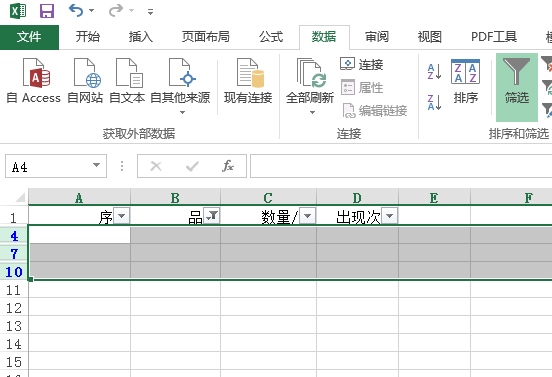Viewport: 552px width, 377px height.
Task: Select column D header
Action: [x=357, y=197]
